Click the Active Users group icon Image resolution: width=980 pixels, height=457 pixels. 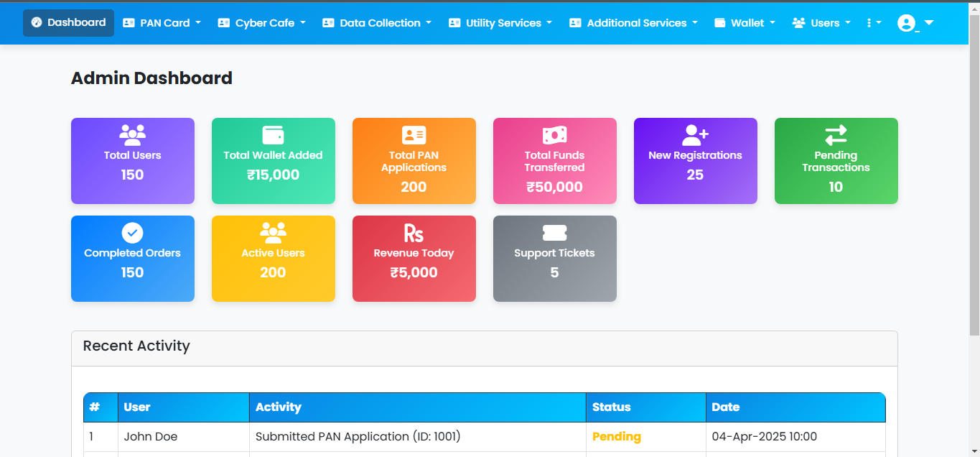273,232
